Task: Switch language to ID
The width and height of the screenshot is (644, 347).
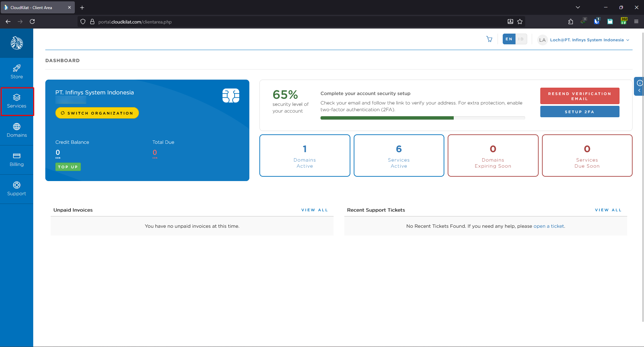Action: click(x=521, y=39)
